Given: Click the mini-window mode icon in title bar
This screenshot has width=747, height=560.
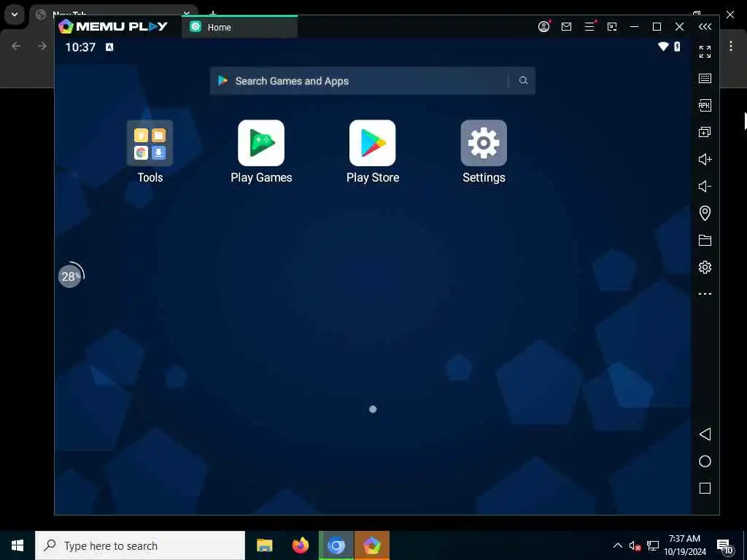Looking at the screenshot, I should (612, 27).
